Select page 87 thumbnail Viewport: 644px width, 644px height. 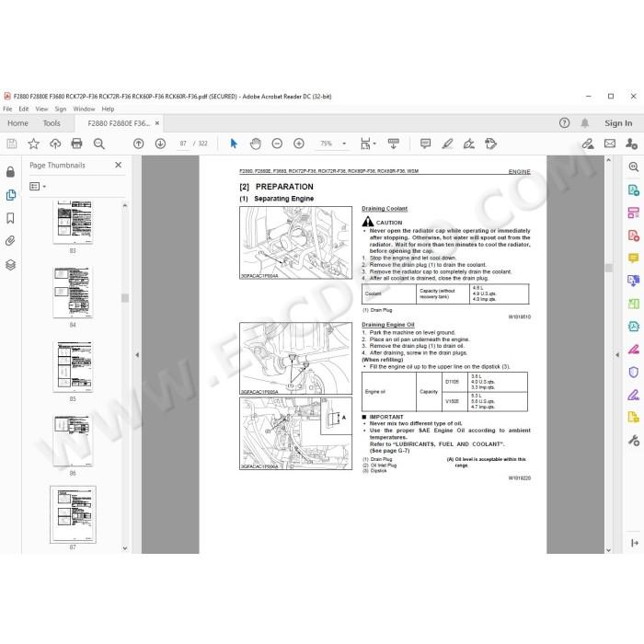[x=73, y=514]
